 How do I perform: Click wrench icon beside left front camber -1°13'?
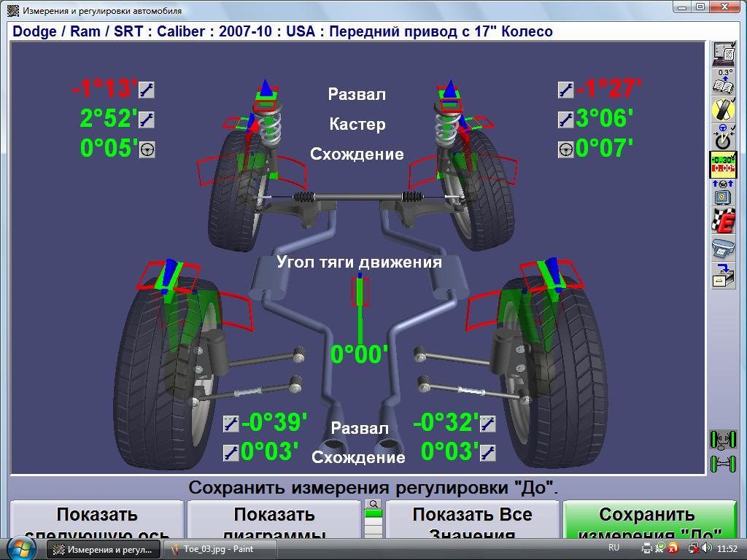pyautogui.click(x=147, y=90)
